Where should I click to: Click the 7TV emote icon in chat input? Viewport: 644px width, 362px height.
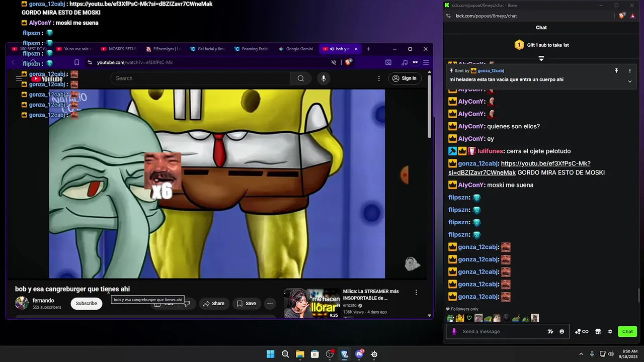click(x=550, y=331)
